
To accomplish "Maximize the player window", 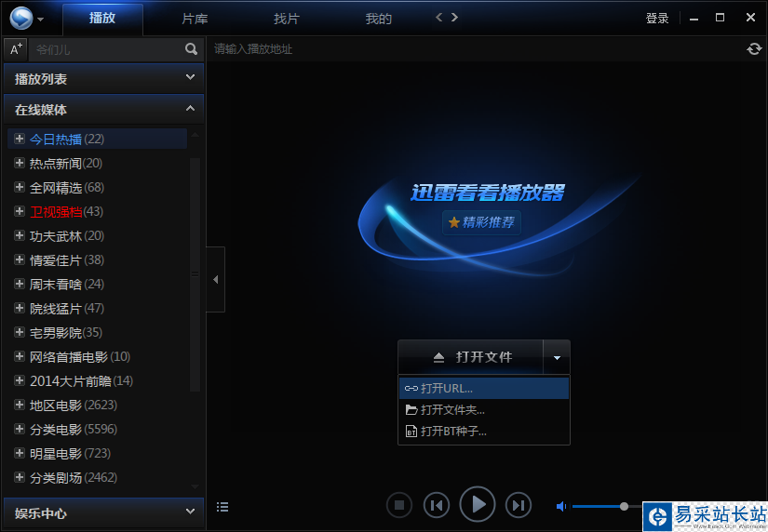I will pyautogui.click(x=720, y=18).
